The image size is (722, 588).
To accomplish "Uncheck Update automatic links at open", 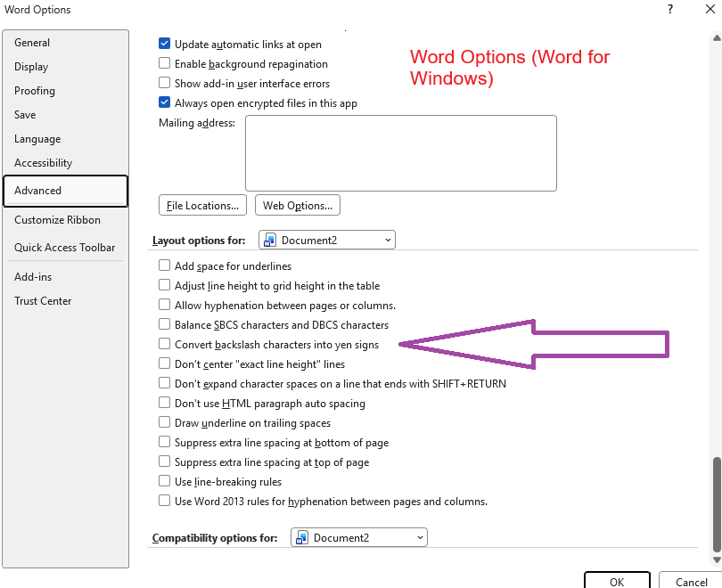I will coord(164,44).
